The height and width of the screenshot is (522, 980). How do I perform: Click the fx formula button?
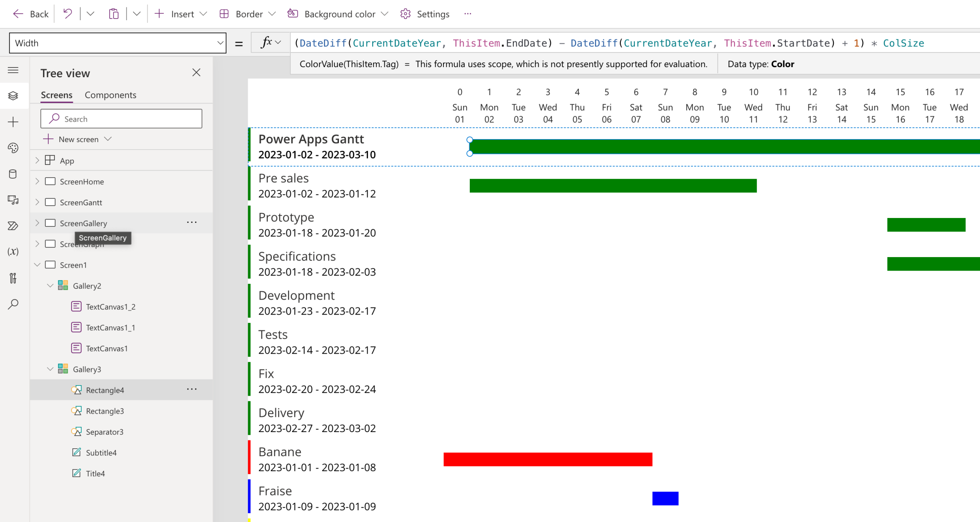(x=270, y=43)
